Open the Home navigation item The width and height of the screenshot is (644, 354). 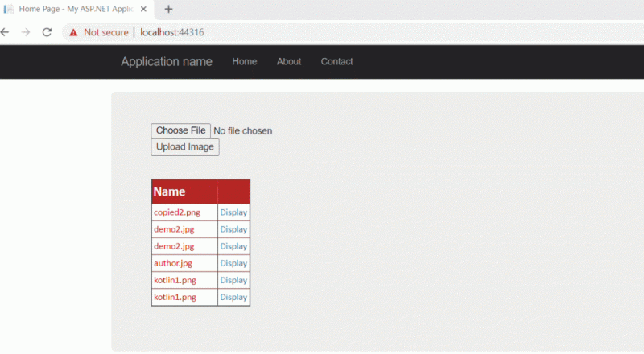coord(245,62)
